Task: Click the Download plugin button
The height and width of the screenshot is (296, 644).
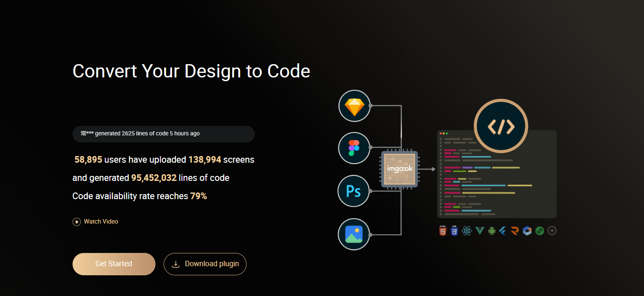Action: tap(205, 264)
